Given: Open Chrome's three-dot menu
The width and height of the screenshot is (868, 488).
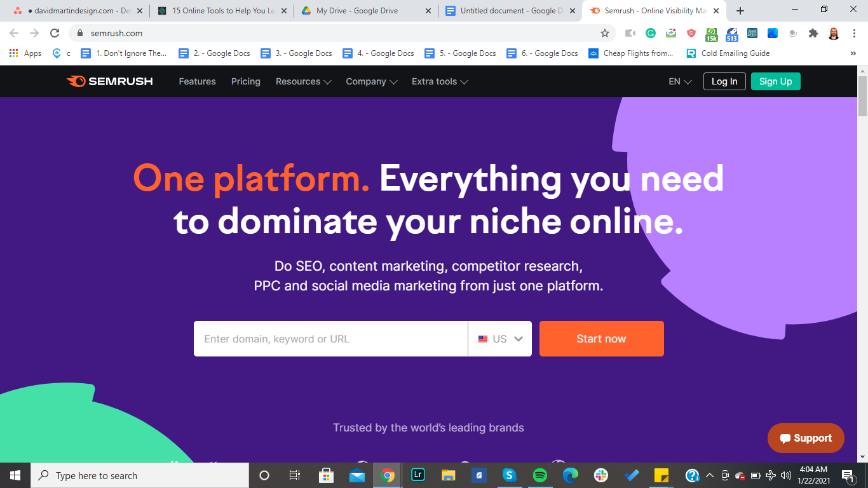Looking at the screenshot, I should pyautogui.click(x=853, y=33).
